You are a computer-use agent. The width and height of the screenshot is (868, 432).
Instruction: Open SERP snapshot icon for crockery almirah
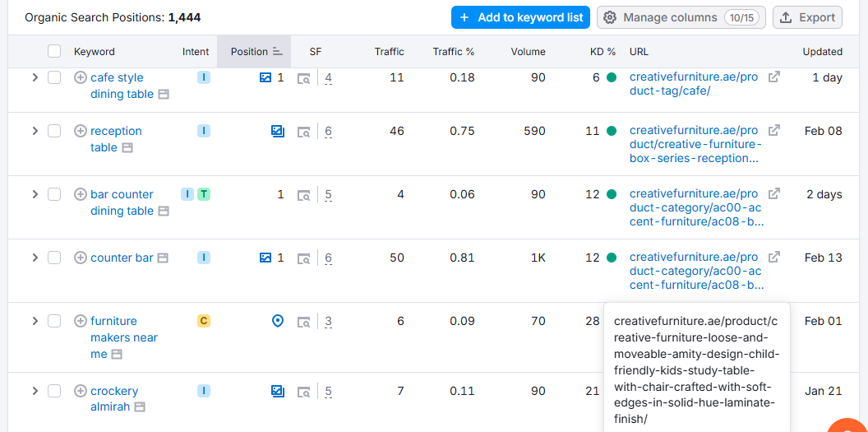pyautogui.click(x=140, y=407)
